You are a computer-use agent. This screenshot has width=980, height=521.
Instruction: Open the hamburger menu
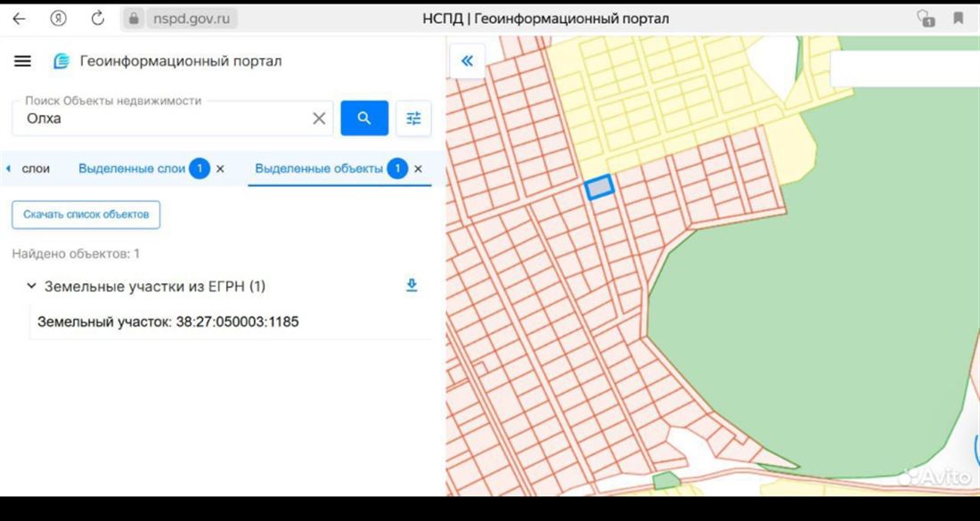(22, 61)
